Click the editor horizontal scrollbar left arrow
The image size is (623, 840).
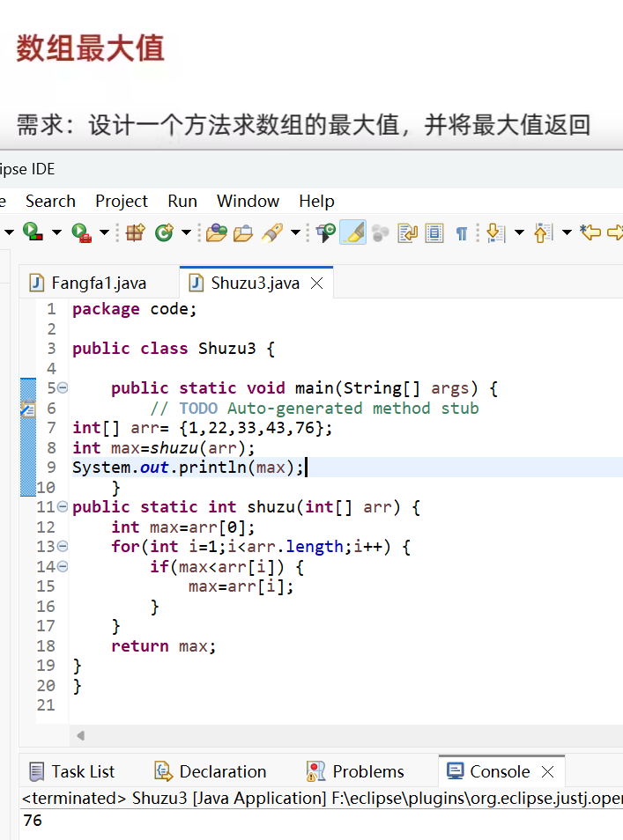tap(81, 735)
